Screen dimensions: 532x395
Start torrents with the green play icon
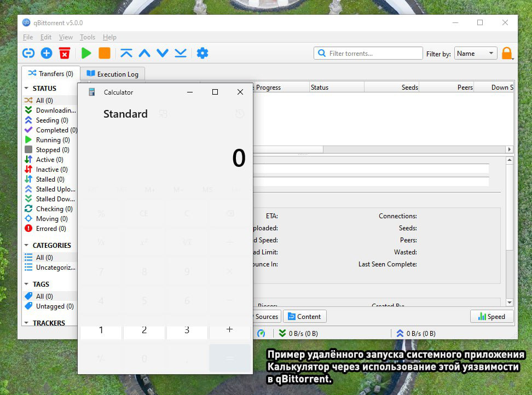point(86,53)
